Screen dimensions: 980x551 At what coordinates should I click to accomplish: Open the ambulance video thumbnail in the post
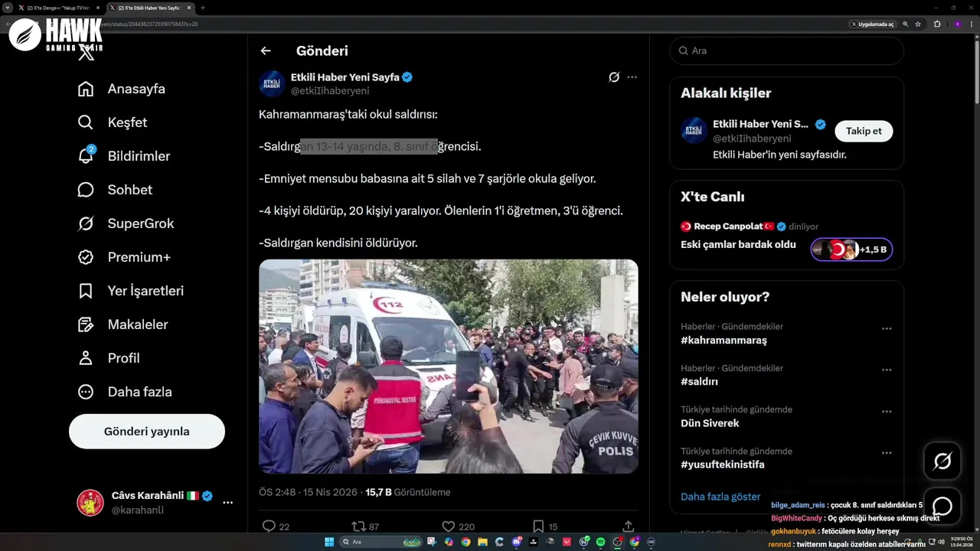point(449,367)
